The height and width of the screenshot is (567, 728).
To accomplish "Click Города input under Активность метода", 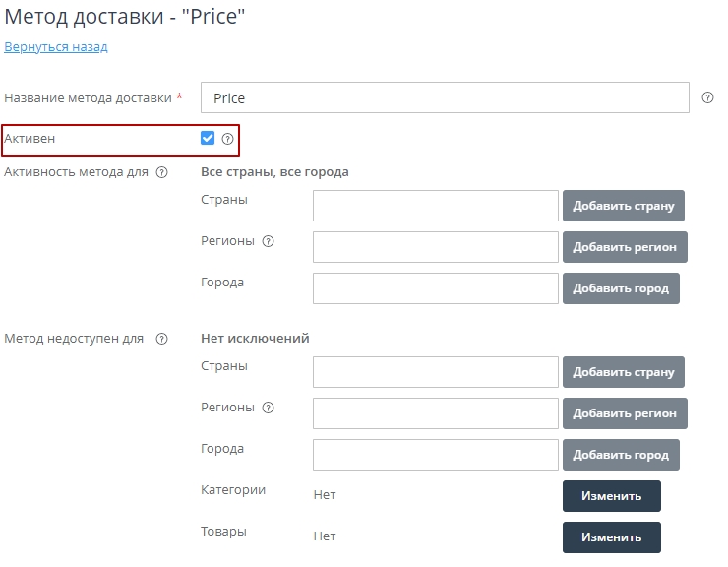I will pyautogui.click(x=436, y=288).
